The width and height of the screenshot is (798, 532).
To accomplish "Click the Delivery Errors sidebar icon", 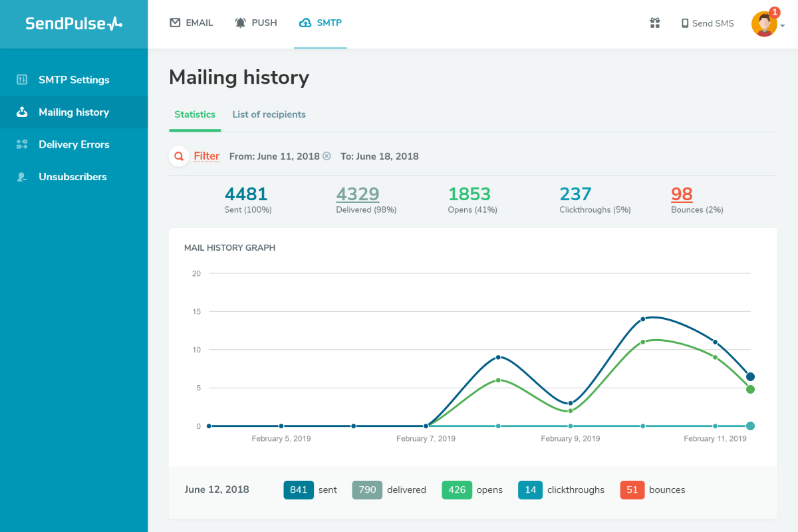I will click(x=22, y=144).
